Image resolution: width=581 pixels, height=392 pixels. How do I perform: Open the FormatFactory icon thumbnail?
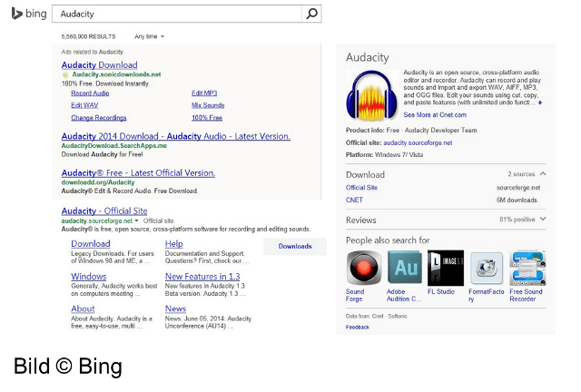pyautogui.click(x=487, y=268)
